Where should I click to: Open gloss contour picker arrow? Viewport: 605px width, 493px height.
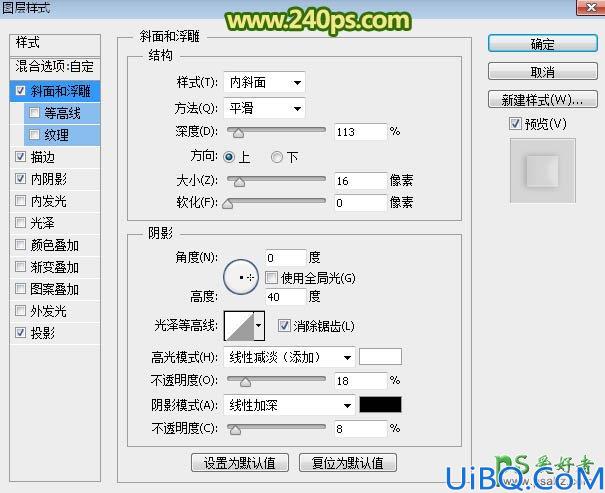click(x=259, y=326)
